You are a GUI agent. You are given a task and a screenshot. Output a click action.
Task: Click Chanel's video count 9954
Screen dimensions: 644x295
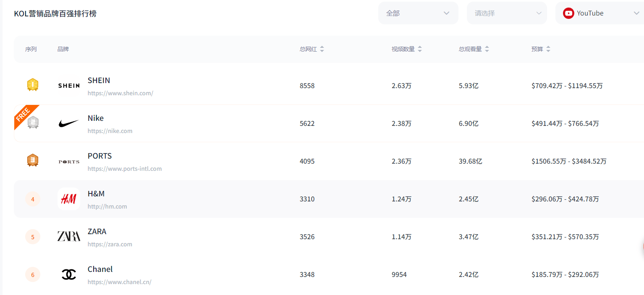coord(399,274)
